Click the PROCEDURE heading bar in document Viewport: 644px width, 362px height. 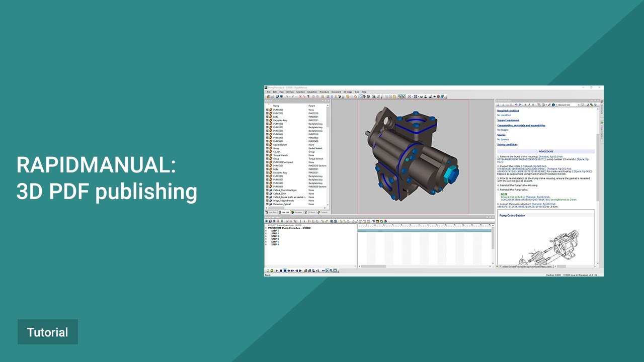546,151
